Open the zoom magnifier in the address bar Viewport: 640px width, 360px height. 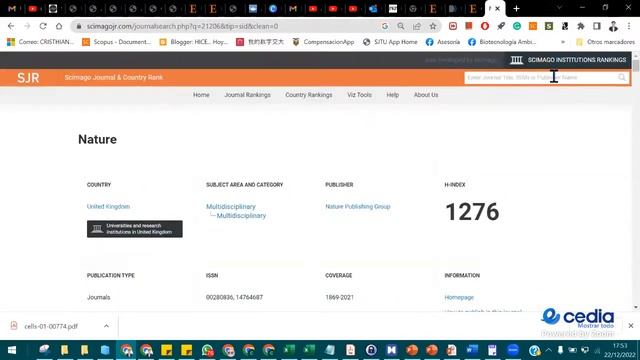coord(401,26)
